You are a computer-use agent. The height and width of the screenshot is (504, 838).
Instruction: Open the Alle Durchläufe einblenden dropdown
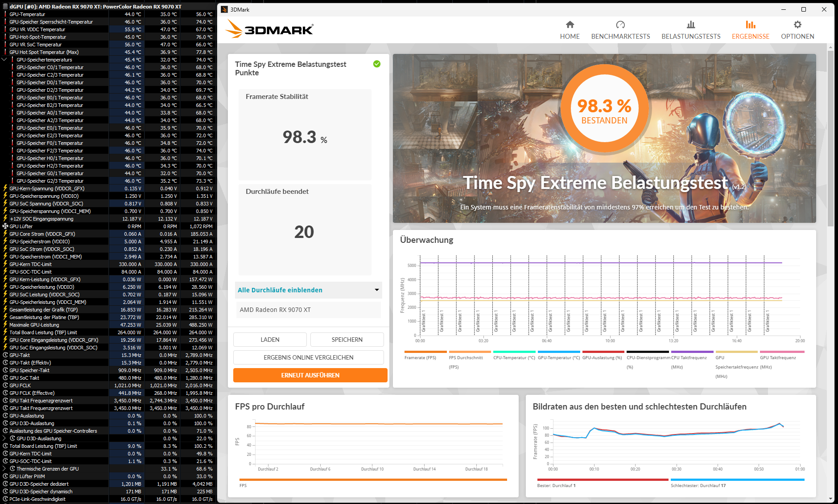pos(309,290)
